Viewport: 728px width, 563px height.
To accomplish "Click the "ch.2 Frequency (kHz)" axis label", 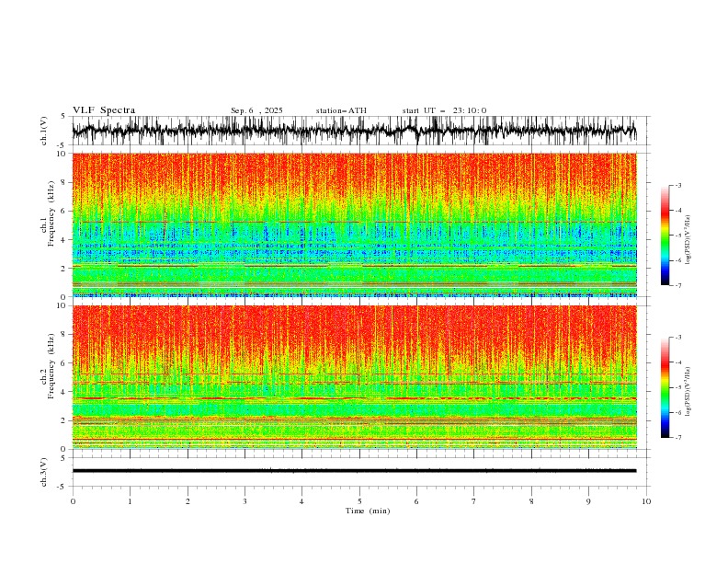I will 48,366.
